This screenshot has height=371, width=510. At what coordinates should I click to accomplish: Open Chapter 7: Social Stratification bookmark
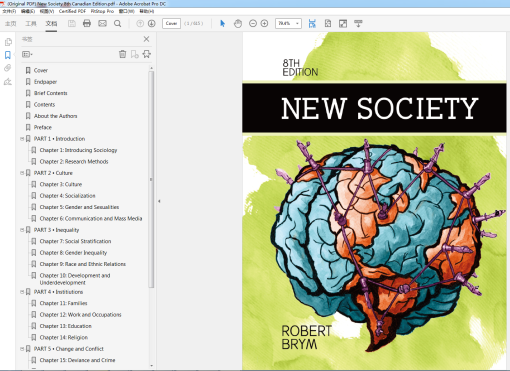[75, 241]
